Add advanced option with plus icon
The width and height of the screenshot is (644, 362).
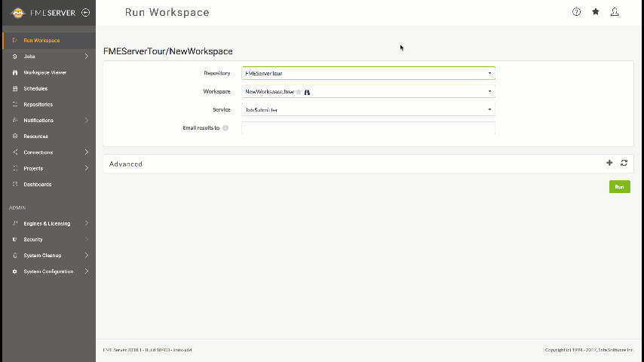tap(609, 163)
